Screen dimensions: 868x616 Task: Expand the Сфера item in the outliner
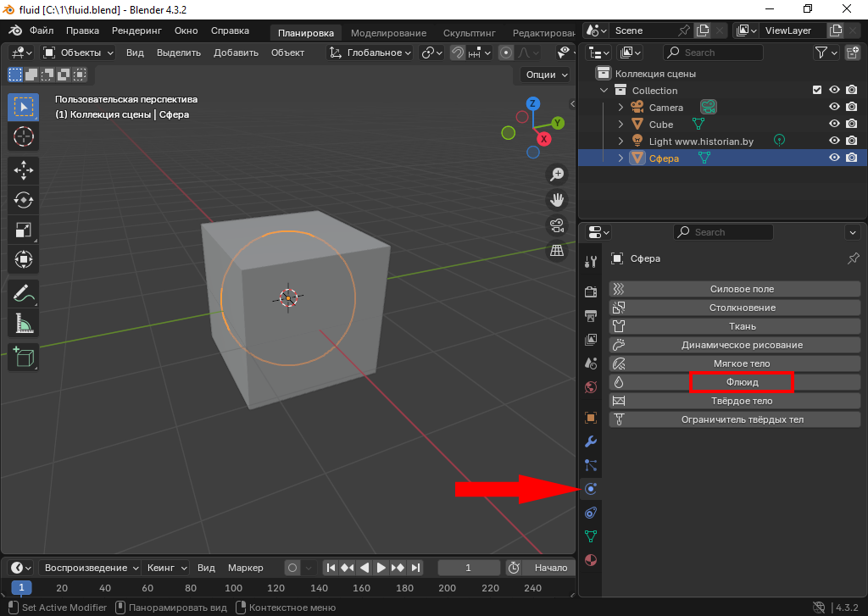pyautogui.click(x=620, y=158)
